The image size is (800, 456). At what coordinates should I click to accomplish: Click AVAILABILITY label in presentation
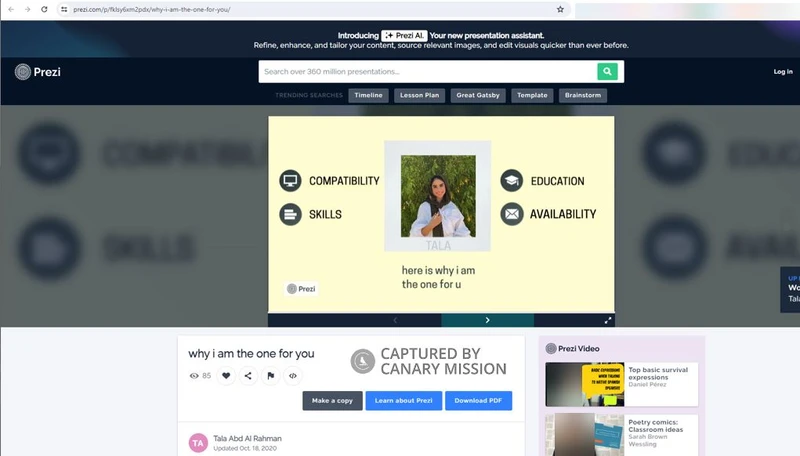point(563,214)
